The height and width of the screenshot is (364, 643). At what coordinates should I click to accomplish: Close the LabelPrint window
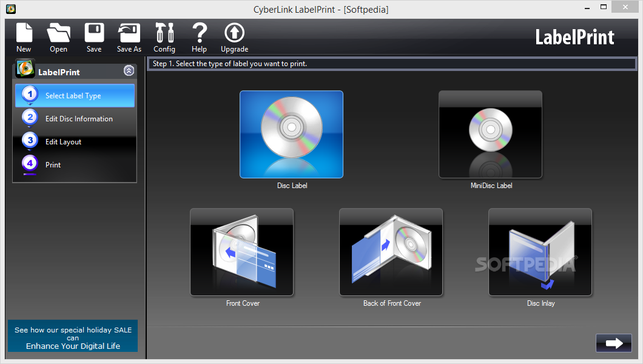(625, 7)
